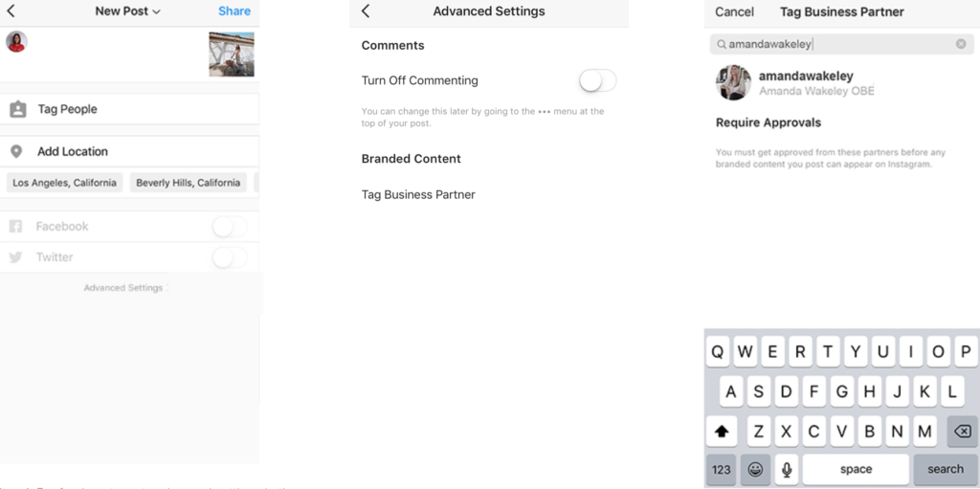Clear the business partner search field
Screen dimensions: 980x489
tap(961, 44)
